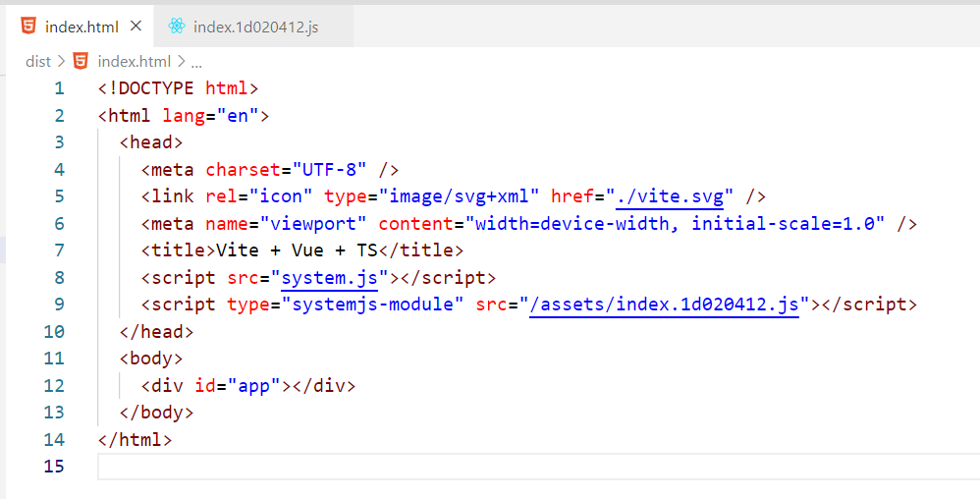Click line number 9 in gutter
The image size is (980, 499).
tap(59, 305)
